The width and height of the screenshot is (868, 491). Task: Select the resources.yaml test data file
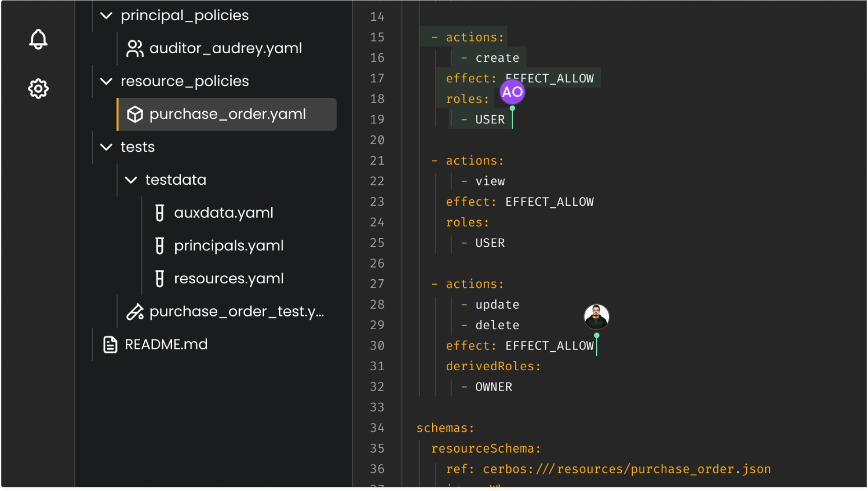pyautogui.click(x=229, y=278)
